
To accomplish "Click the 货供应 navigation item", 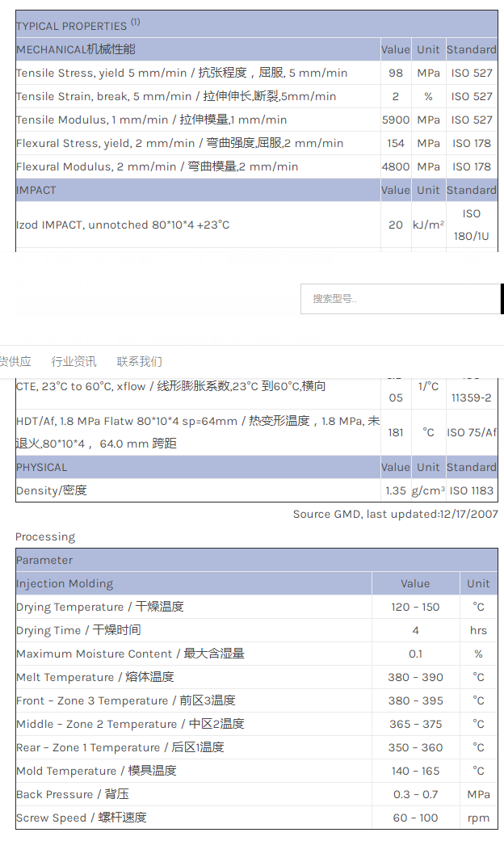I will tap(15, 361).
